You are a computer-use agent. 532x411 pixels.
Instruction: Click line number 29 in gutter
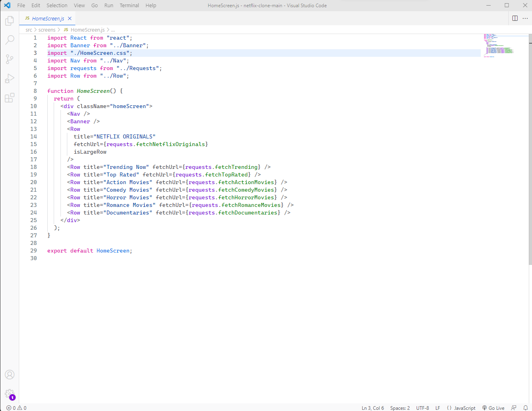coord(34,251)
